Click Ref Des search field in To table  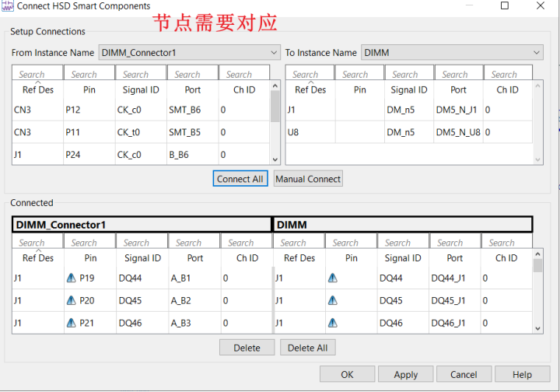pos(310,73)
